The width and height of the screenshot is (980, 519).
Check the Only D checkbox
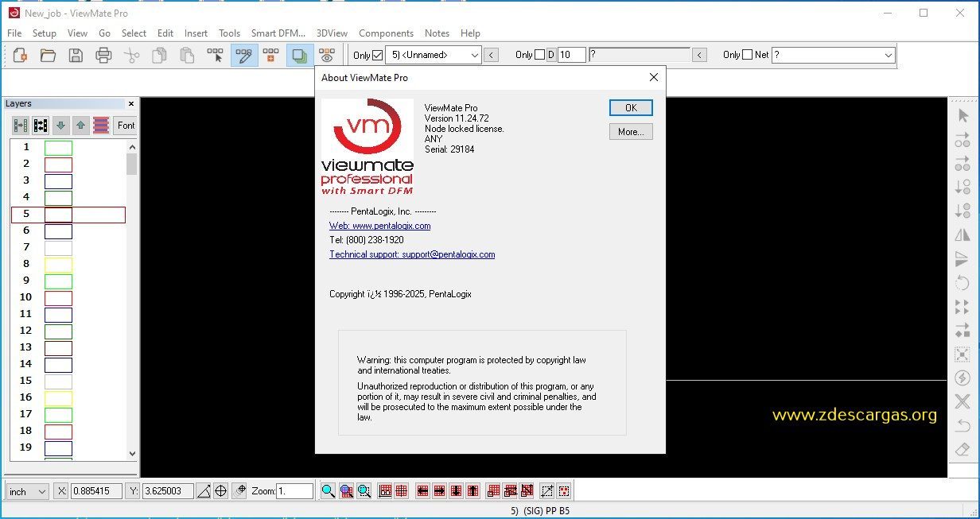coord(539,55)
